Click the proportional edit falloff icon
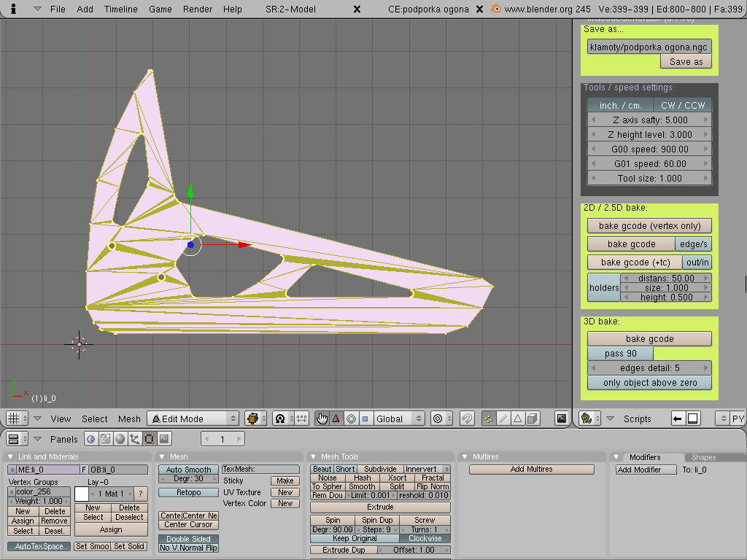The width and height of the screenshot is (747, 560). pos(438,419)
